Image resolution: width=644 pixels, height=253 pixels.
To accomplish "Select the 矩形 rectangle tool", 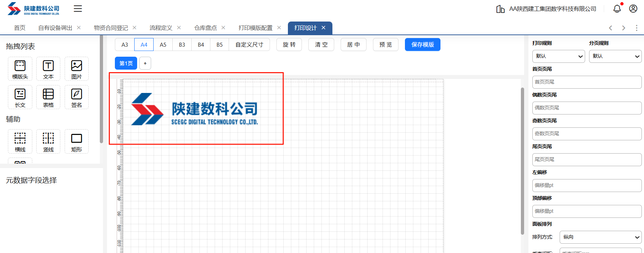I will coord(76,141).
